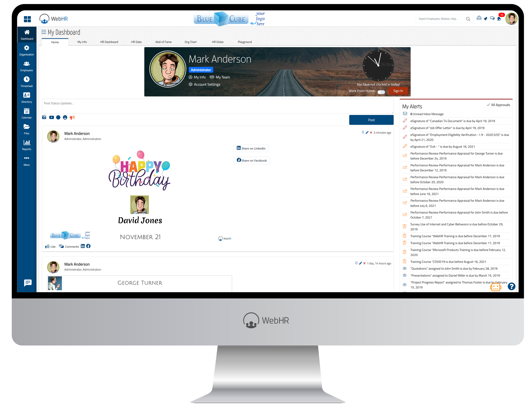Select the announcement megaphone icon
The height and width of the screenshot is (404, 532).
[x=72, y=117]
